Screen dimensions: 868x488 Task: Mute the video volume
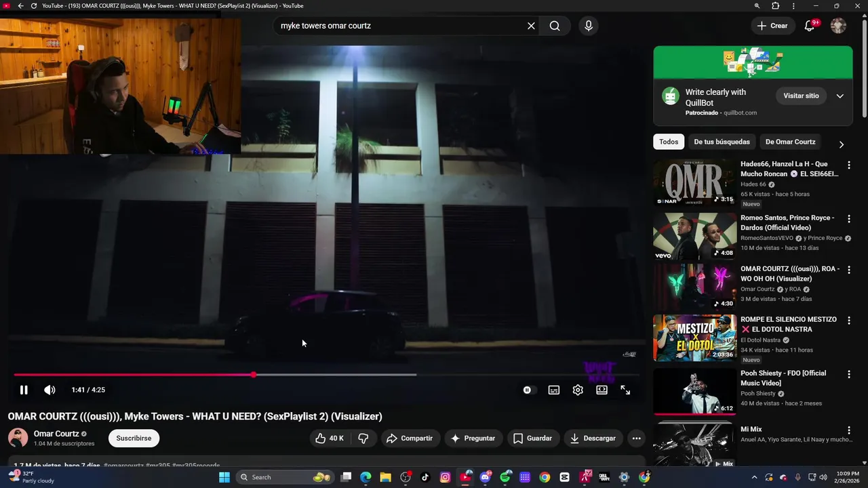(x=50, y=390)
